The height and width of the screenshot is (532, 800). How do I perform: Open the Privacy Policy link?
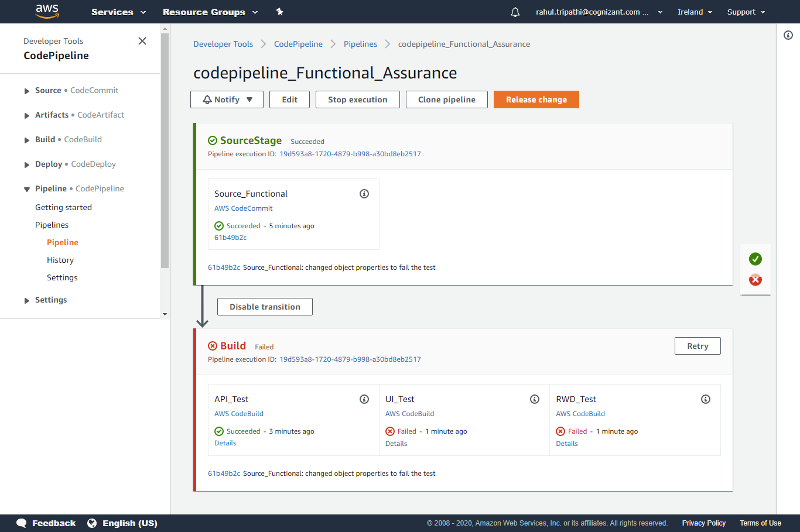click(x=704, y=523)
